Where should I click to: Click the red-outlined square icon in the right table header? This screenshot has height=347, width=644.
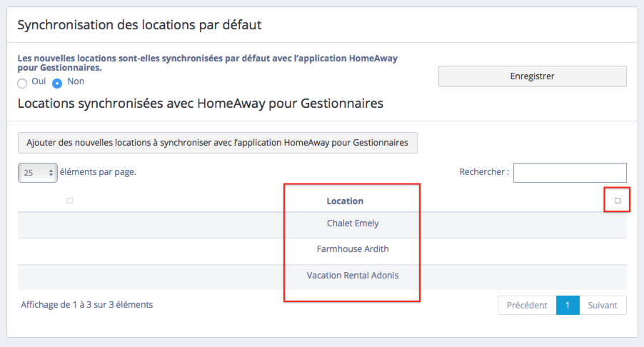click(x=618, y=201)
